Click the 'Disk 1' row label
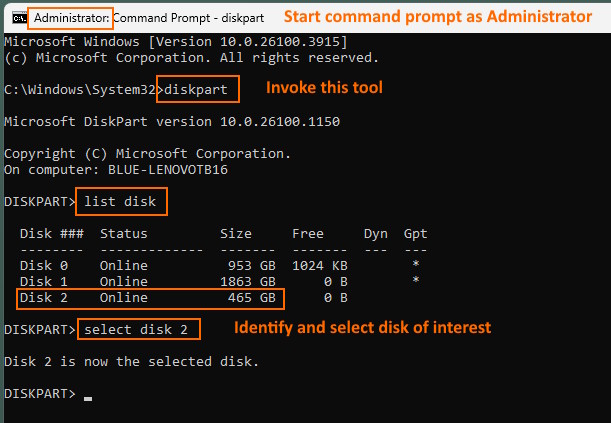Image resolution: width=611 pixels, height=423 pixels. click(x=44, y=282)
